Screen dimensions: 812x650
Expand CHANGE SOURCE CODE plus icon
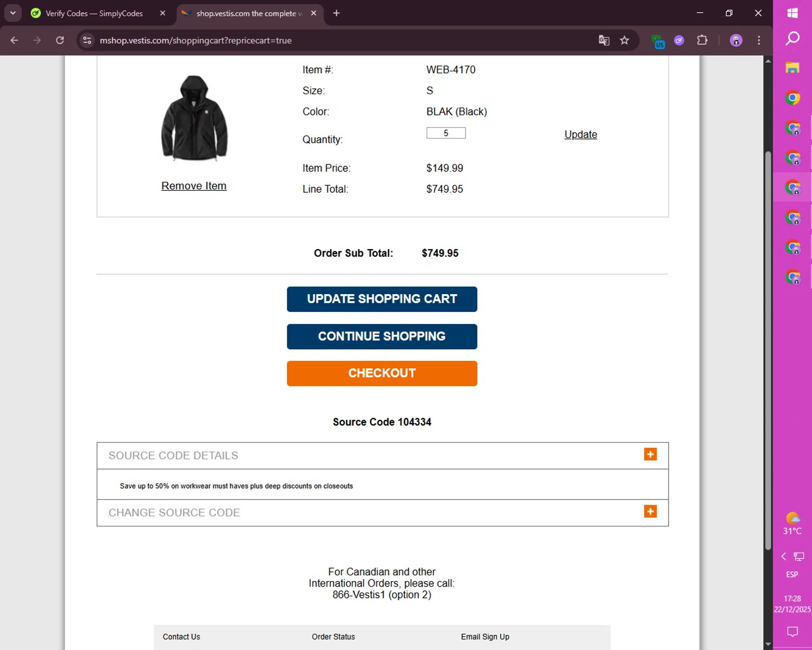[x=650, y=511]
